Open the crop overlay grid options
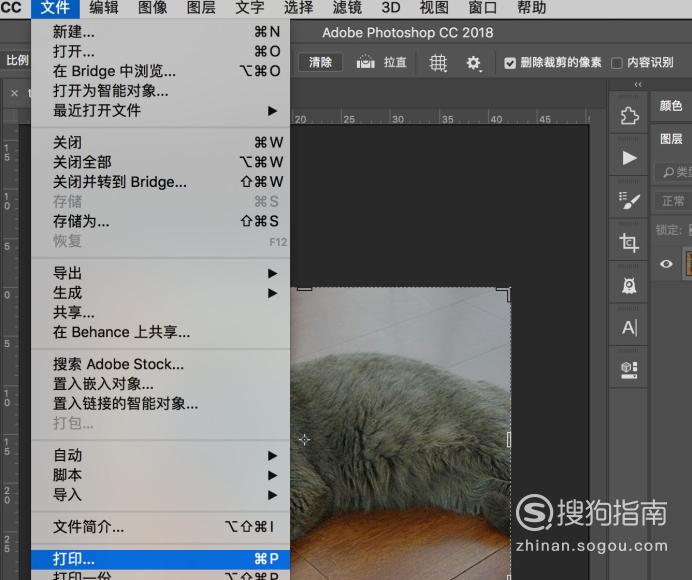The height and width of the screenshot is (580, 692). click(438, 63)
